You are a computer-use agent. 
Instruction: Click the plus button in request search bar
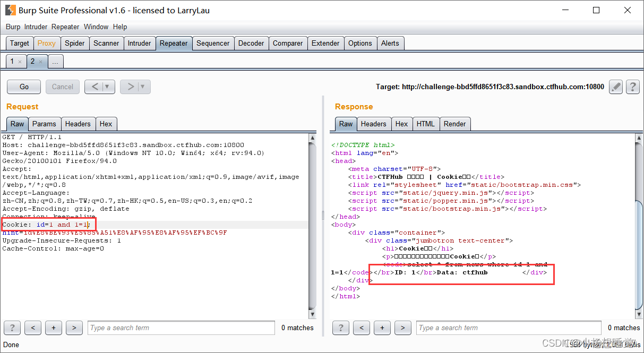(x=54, y=328)
